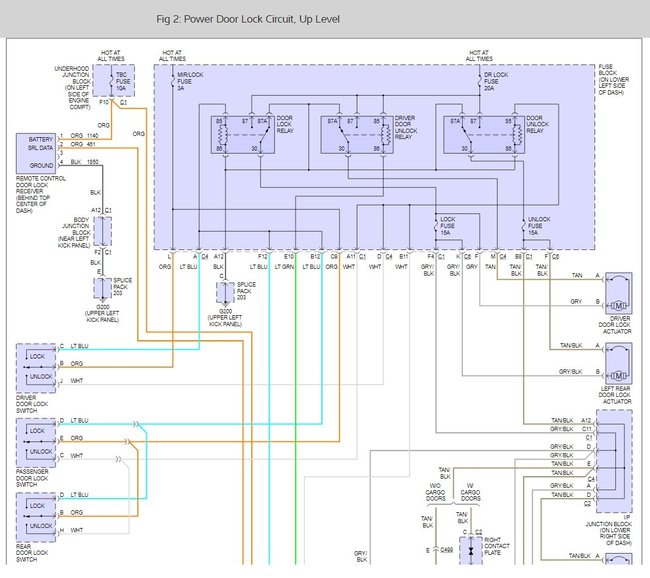
Task: Click the 'SRL DATA' terminal text in receiver
Action: pos(41,148)
